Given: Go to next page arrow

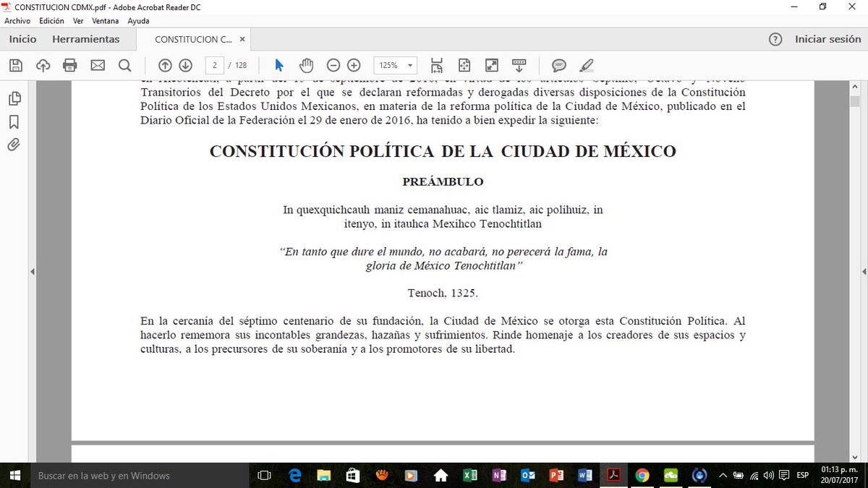Looking at the screenshot, I should 185,66.
